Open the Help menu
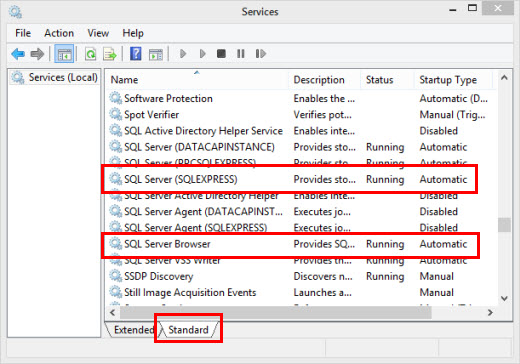The height and width of the screenshot is (364, 520). [x=133, y=33]
